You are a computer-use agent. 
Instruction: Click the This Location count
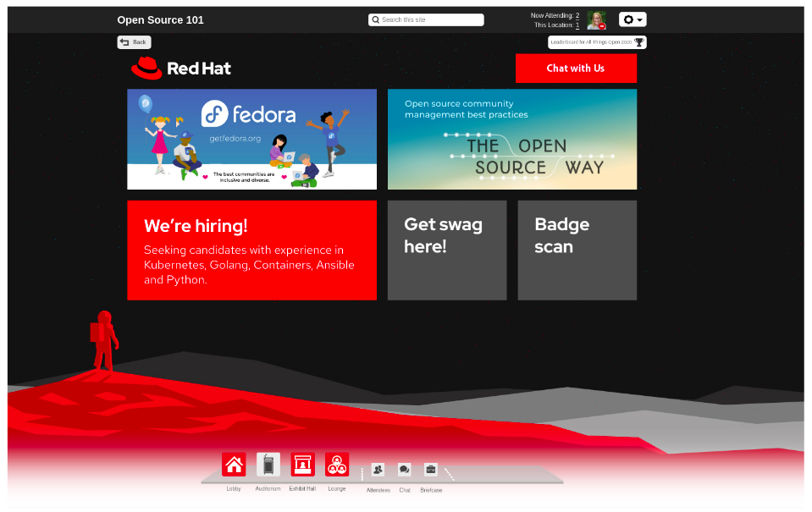tap(577, 25)
